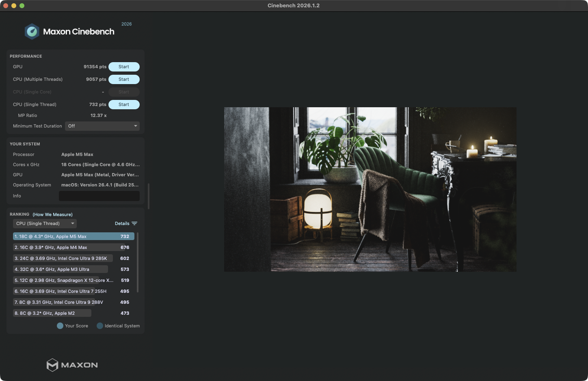Click the GPU Metal driver value
The width and height of the screenshot is (588, 381).
point(100,175)
